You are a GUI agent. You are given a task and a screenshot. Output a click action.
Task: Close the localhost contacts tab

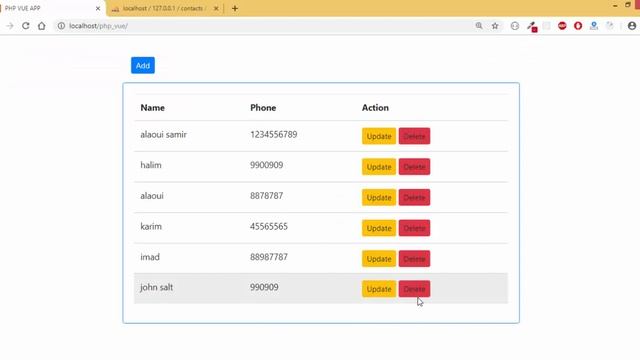pyautogui.click(x=216, y=8)
